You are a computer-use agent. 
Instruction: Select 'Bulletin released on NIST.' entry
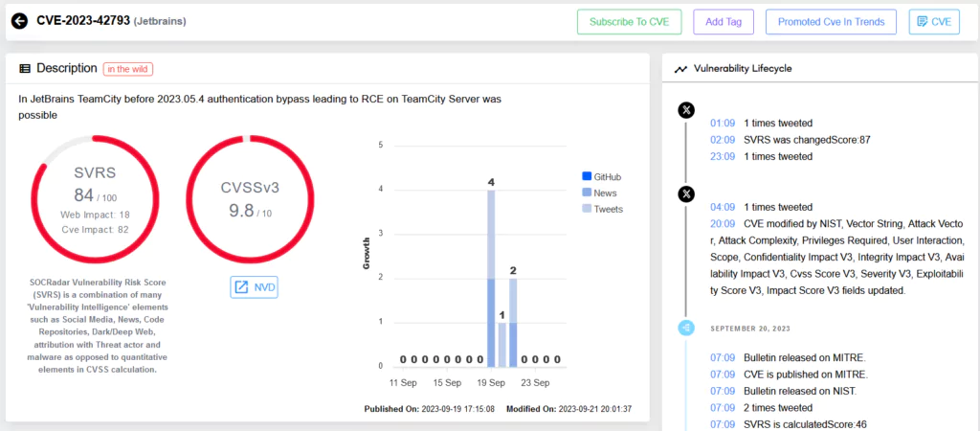[x=801, y=392]
